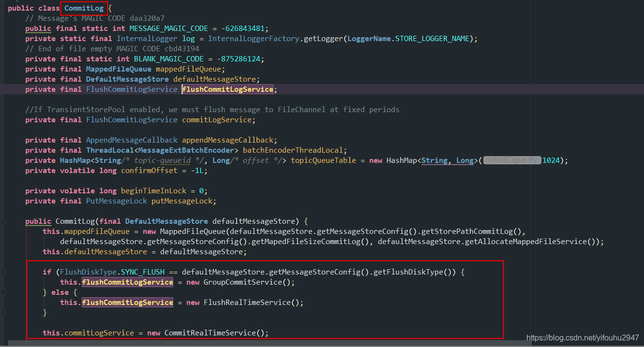Viewport: 644px width, 347px height.
Task: Click getMapedFileSizeCommitLog method call
Action: click(x=305, y=242)
